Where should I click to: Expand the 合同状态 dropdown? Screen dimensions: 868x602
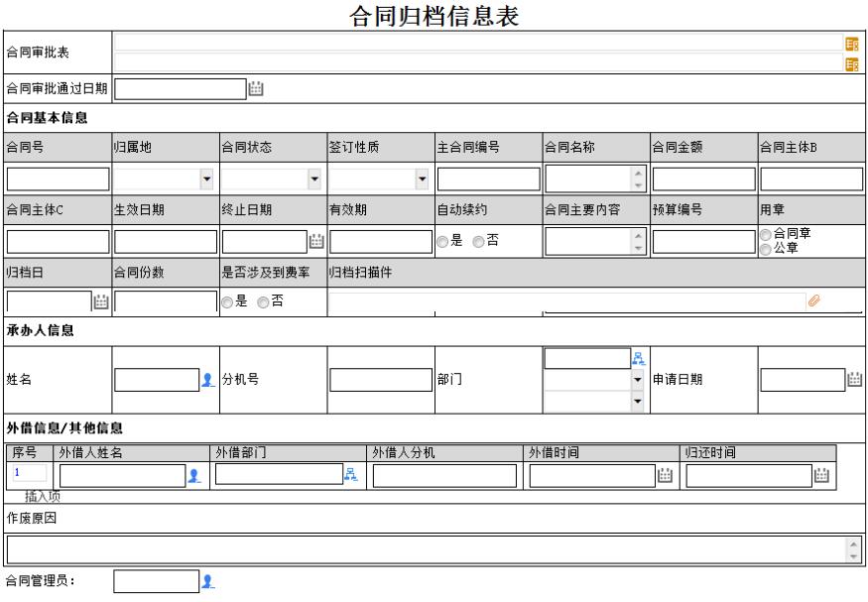coord(314,179)
